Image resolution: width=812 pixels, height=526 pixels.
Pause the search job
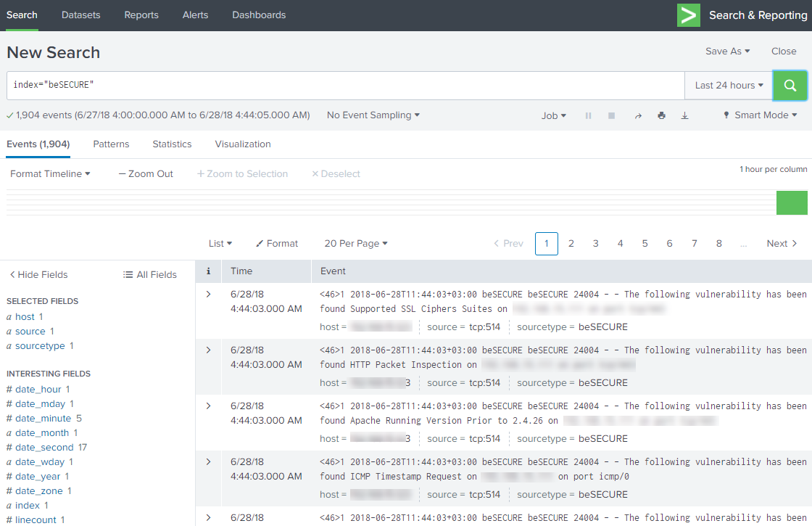588,115
